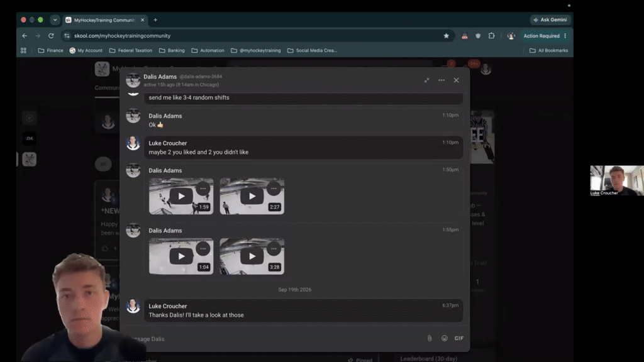Open the Federal Taxation bookmarks folder
644x362 pixels.
(131, 50)
